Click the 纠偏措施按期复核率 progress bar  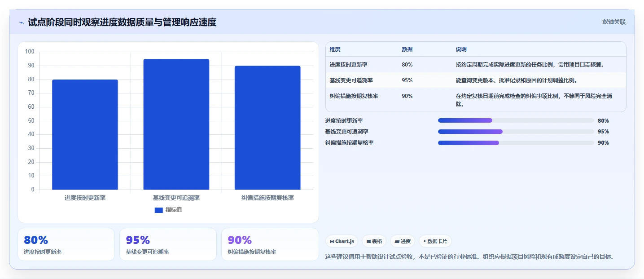pyautogui.click(x=516, y=142)
